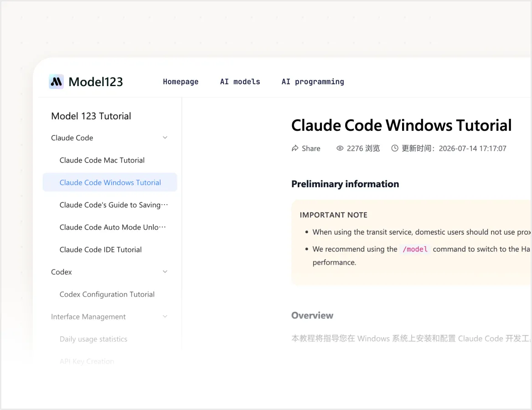Click the Overview heading
This screenshot has width=532, height=410.
tap(312, 315)
